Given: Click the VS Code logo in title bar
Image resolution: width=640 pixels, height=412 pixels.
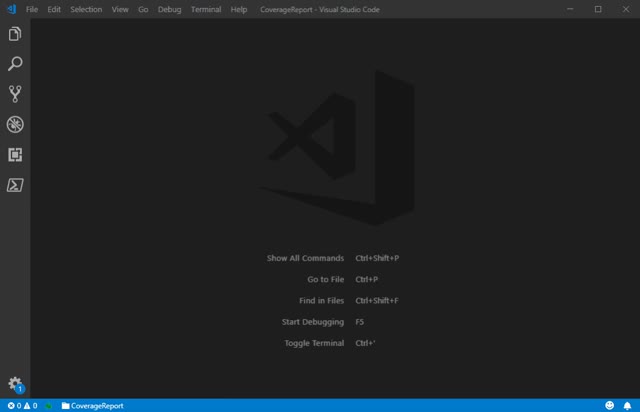Looking at the screenshot, I should click(11, 9).
